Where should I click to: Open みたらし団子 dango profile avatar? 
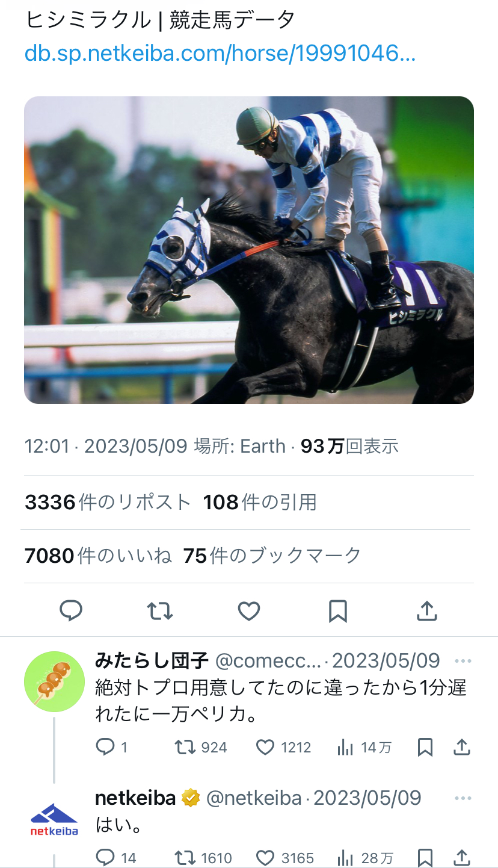click(x=54, y=681)
